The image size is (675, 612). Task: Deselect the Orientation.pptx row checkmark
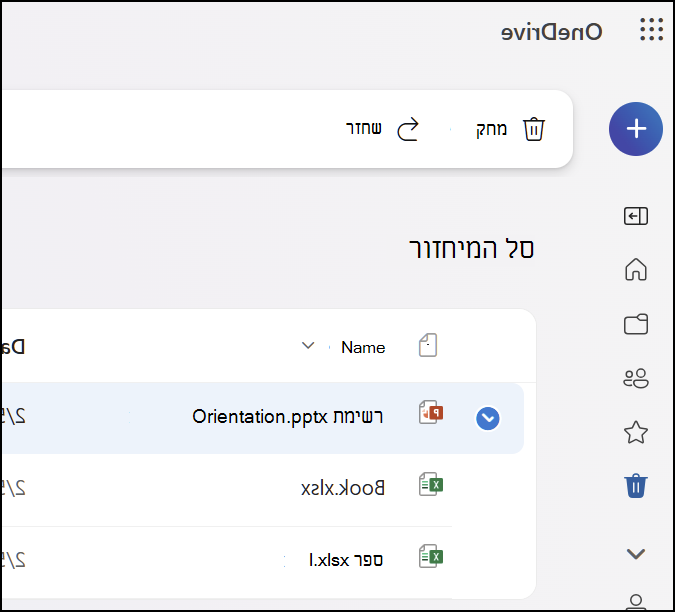pos(488,418)
